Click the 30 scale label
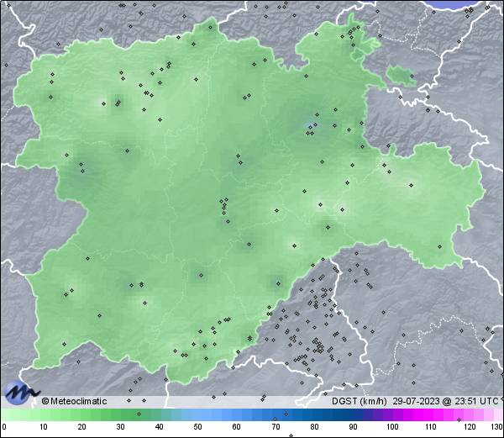 click(120, 427)
